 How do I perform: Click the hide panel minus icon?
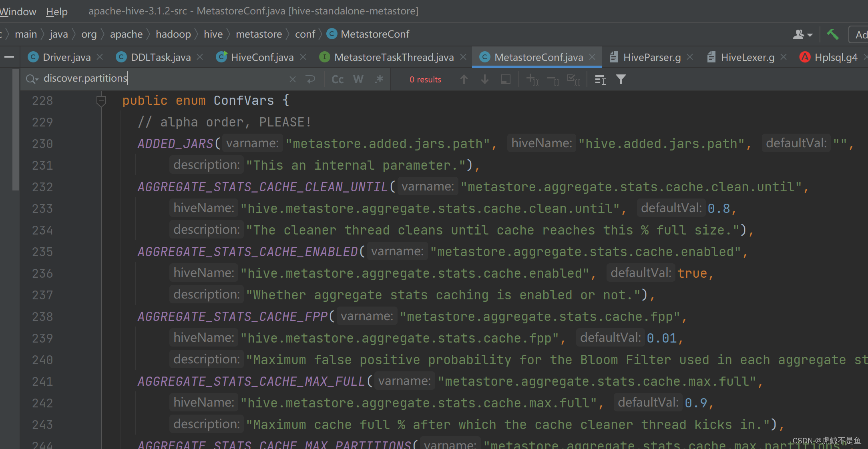tap(9, 57)
